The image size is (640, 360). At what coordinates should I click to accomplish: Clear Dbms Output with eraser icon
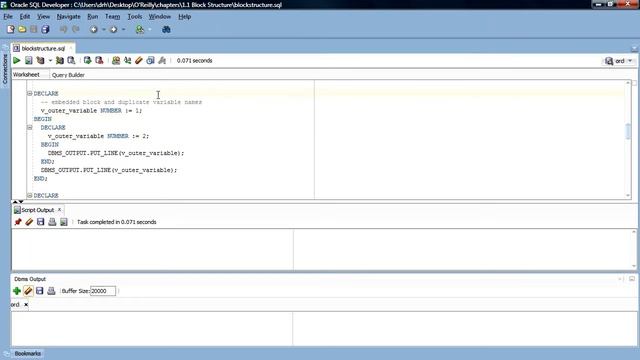[28, 291]
